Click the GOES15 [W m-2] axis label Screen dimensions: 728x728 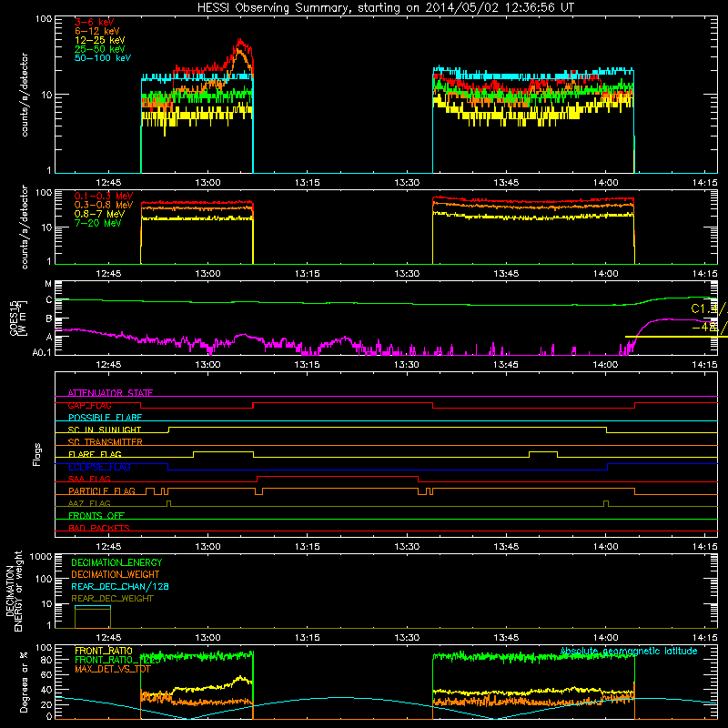pos(18,318)
